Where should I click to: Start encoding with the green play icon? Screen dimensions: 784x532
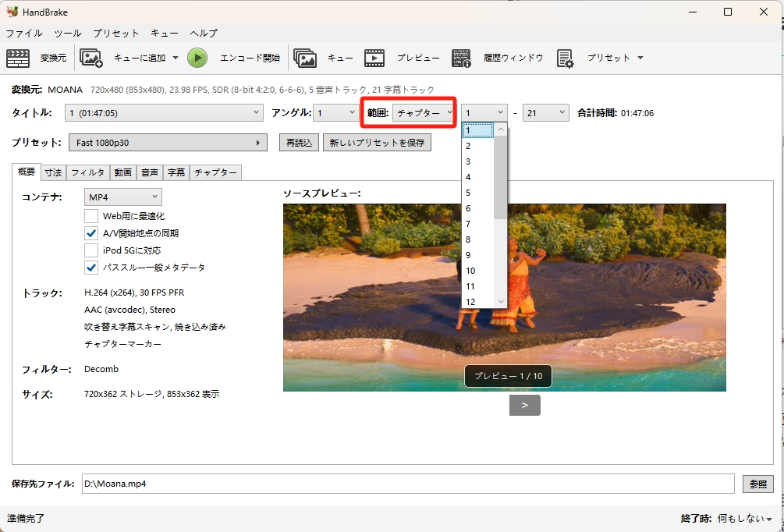pyautogui.click(x=197, y=58)
